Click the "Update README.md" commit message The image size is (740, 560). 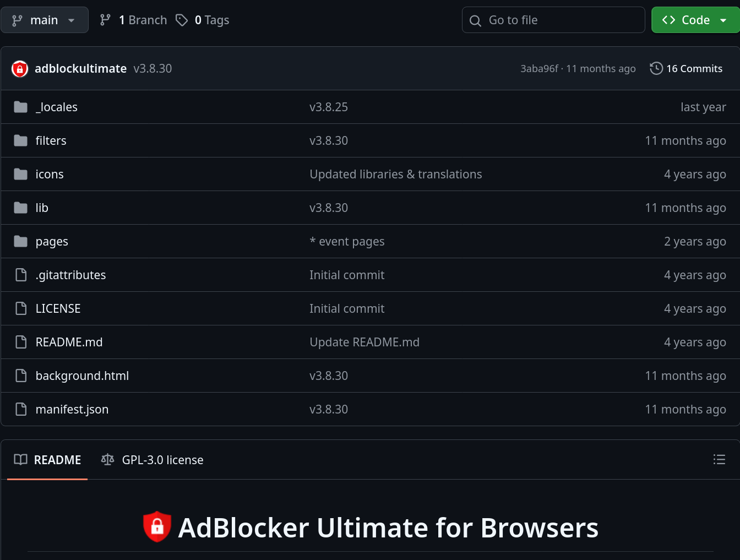pos(364,342)
